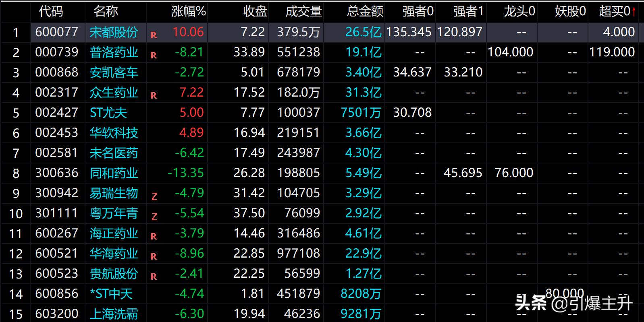
Task: Click the Z marker beside 易瑞生物
Action: (x=154, y=196)
